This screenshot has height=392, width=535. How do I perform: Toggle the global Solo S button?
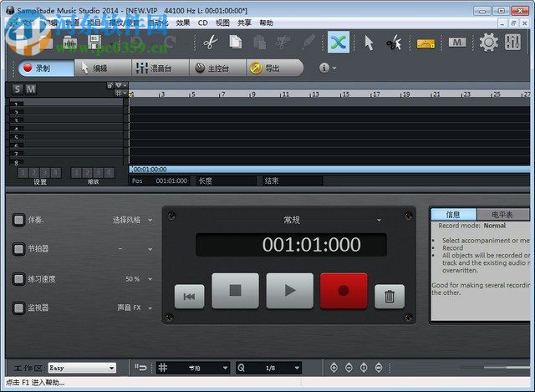coord(17,89)
